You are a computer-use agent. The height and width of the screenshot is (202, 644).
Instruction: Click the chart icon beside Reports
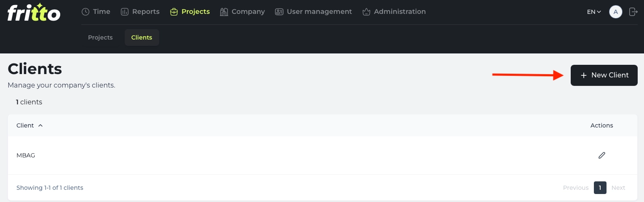tap(125, 12)
